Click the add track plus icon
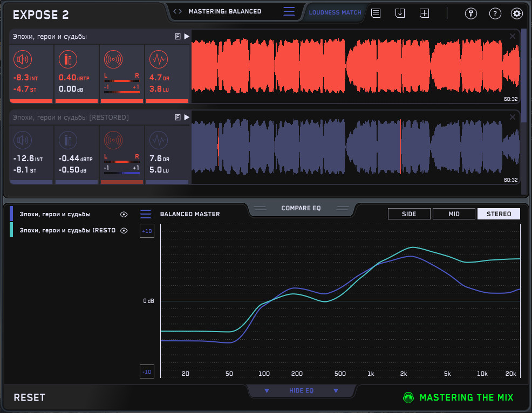Viewport: 532px width, 413px height. pos(425,13)
